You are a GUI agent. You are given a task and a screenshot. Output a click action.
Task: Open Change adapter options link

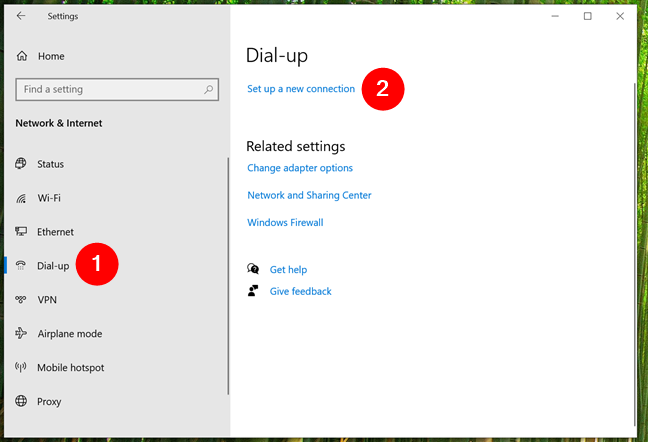pos(300,168)
